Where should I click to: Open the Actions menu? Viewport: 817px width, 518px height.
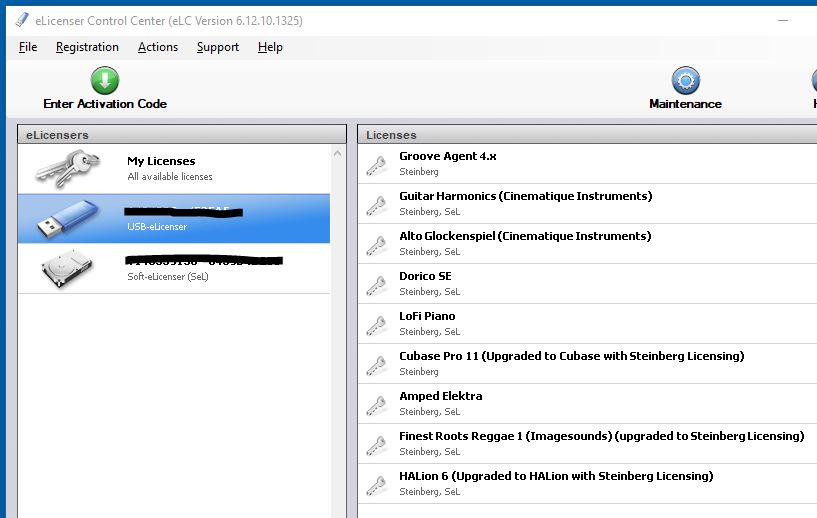pos(158,47)
